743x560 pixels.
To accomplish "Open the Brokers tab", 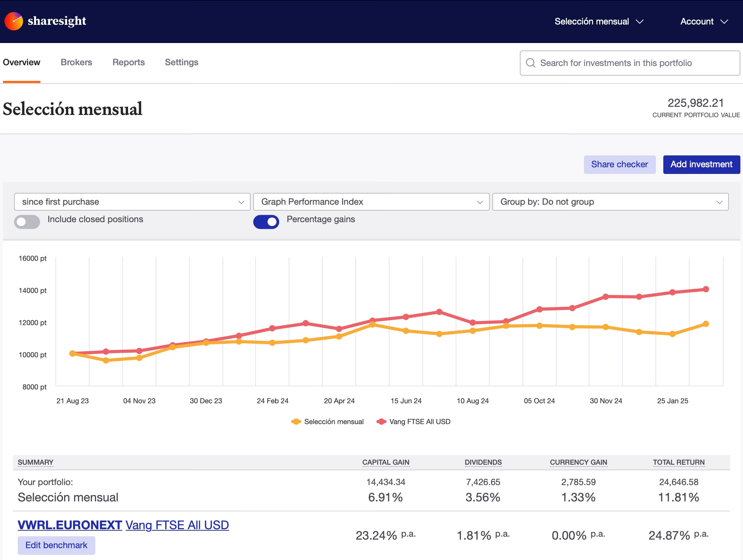I will [x=76, y=62].
